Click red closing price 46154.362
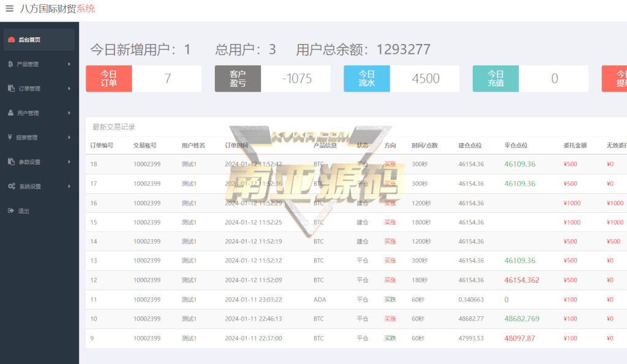 point(522,280)
